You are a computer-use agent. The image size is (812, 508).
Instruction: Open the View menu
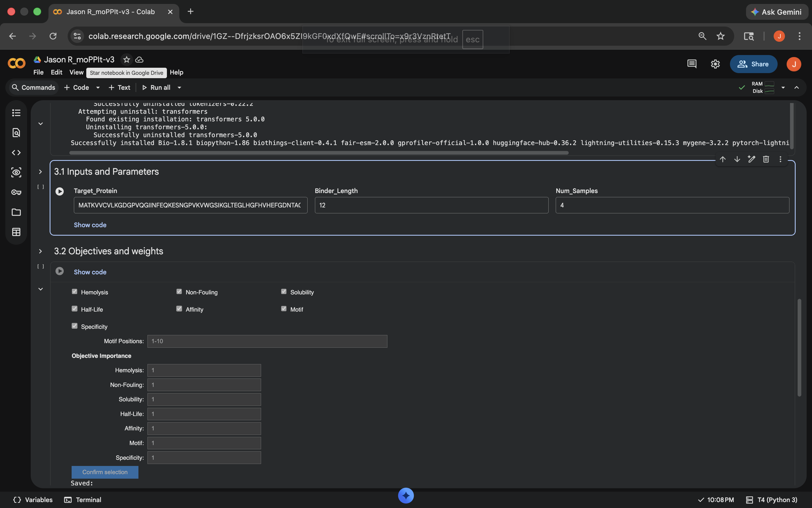click(76, 72)
